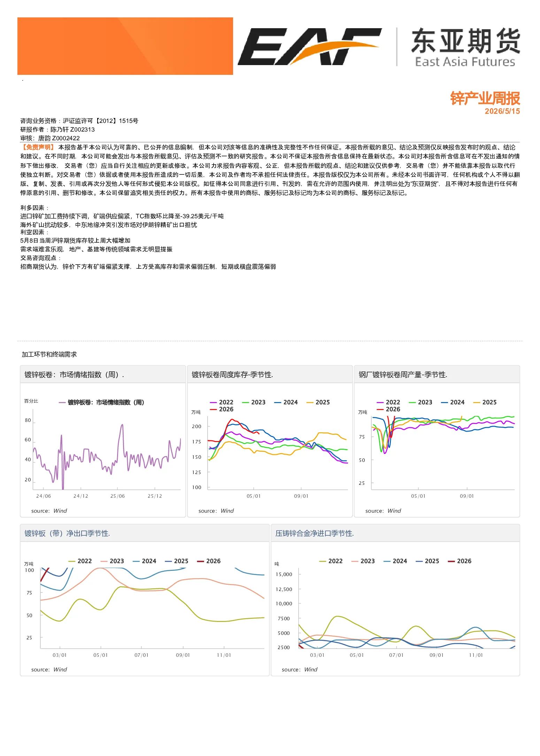The image size is (540, 756).
Task: Click source Wind under sentiment chart
Action: pos(49,511)
